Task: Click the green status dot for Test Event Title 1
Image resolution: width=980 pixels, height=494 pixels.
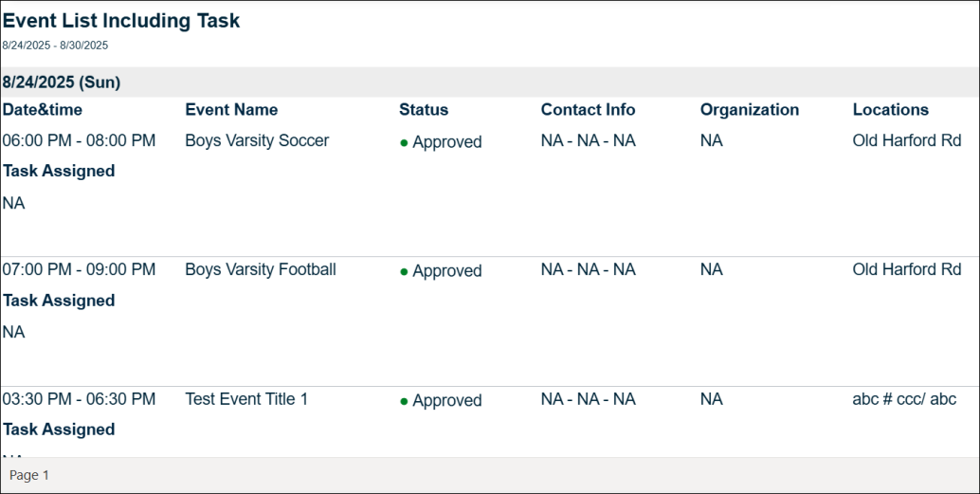Action: (x=404, y=401)
